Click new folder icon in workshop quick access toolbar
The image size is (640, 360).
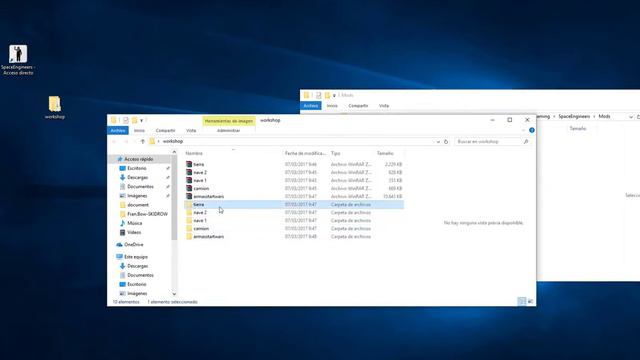(x=134, y=120)
